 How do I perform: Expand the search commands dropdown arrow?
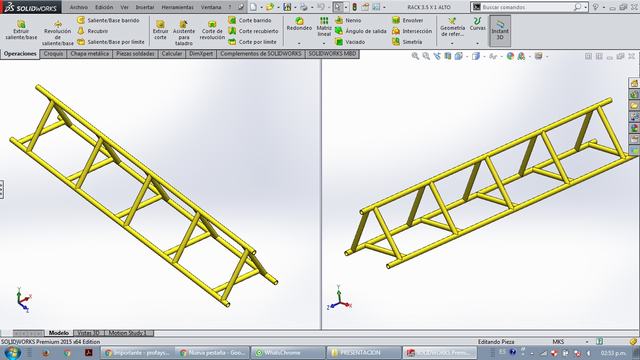click(x=585, y=7)
